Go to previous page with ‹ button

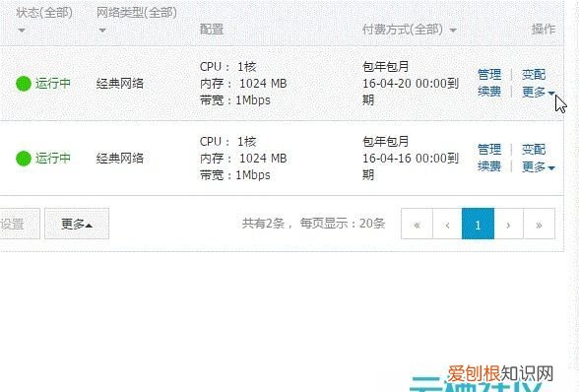click(x=447, y=224)
